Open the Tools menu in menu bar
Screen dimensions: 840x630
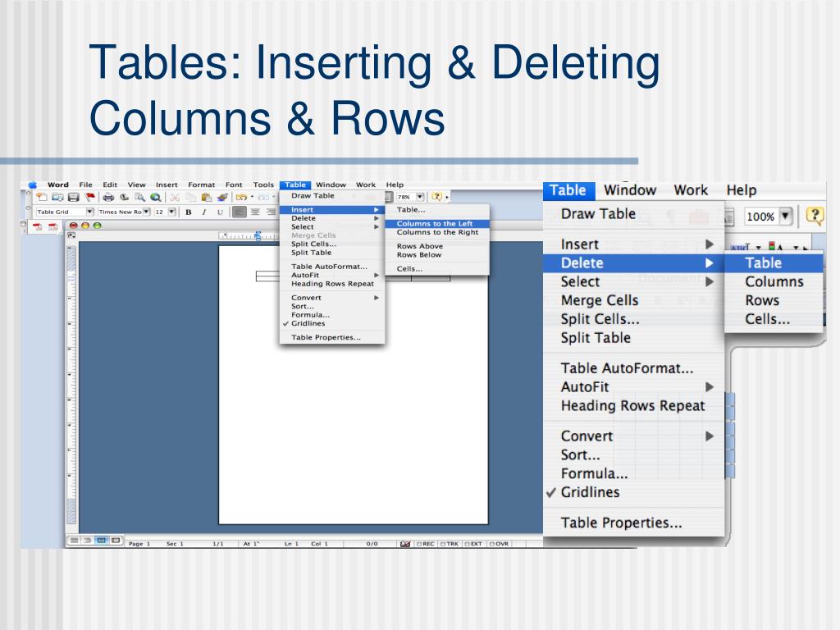263,185
